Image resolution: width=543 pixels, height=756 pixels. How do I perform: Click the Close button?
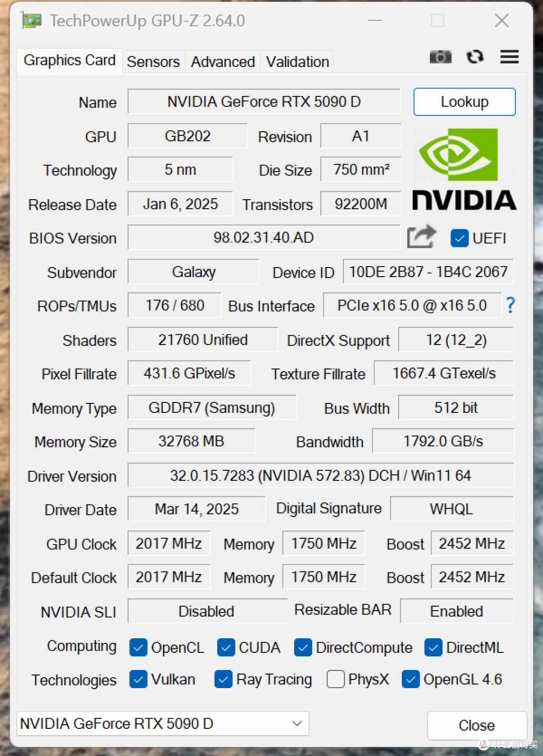(477, 725)
